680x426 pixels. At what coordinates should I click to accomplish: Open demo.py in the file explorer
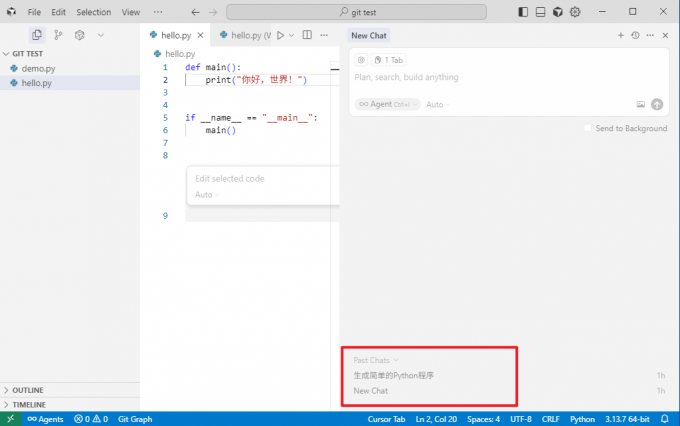[x=38, y=68]
